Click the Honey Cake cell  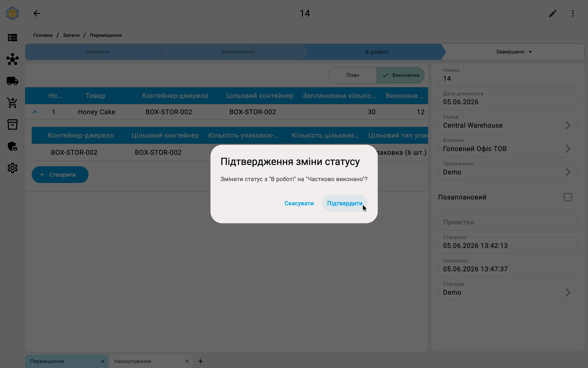point(96,112)
